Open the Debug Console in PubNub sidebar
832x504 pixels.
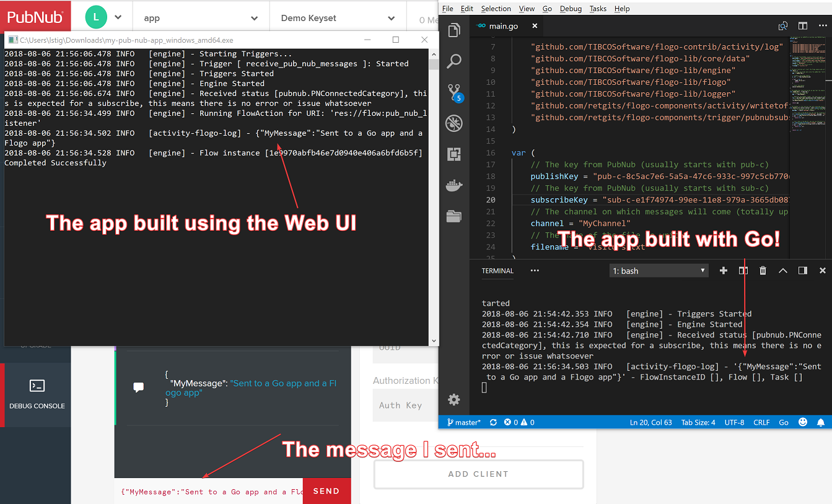coord(37,394)
